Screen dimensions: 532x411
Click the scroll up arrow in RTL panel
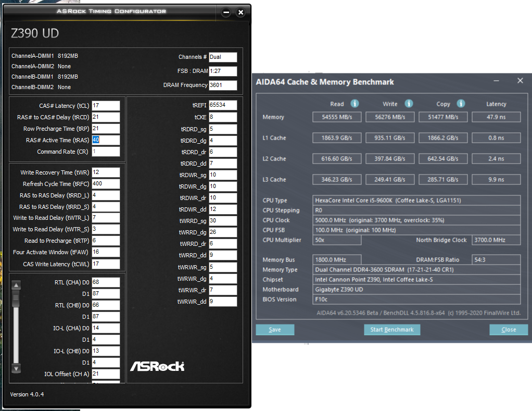click(16, 285)
